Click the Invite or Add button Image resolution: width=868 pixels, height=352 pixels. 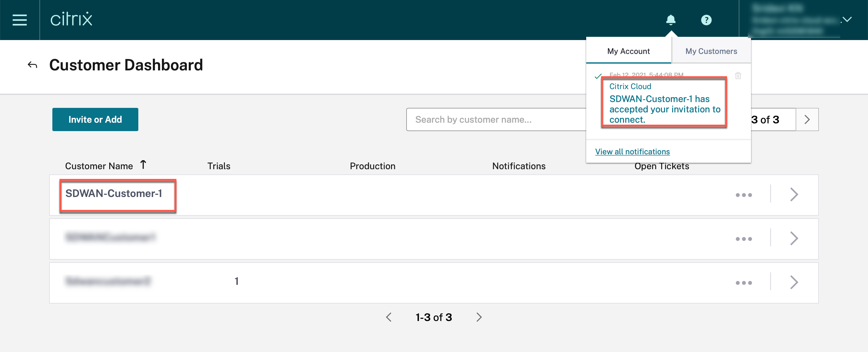tap(95, 119)
